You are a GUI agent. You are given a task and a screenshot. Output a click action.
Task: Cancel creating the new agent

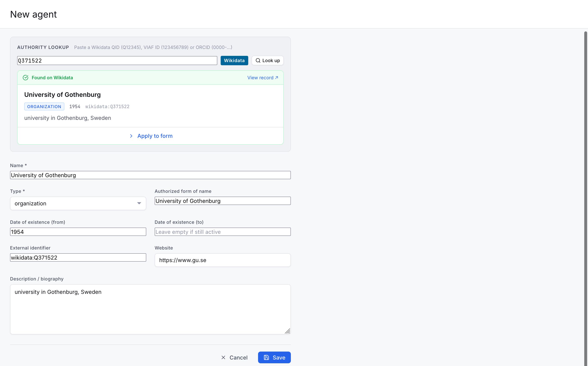click(x=234, y=357)
